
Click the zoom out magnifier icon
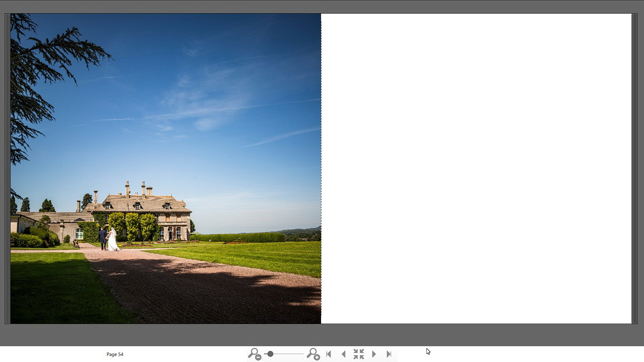(x=254, y=354)
